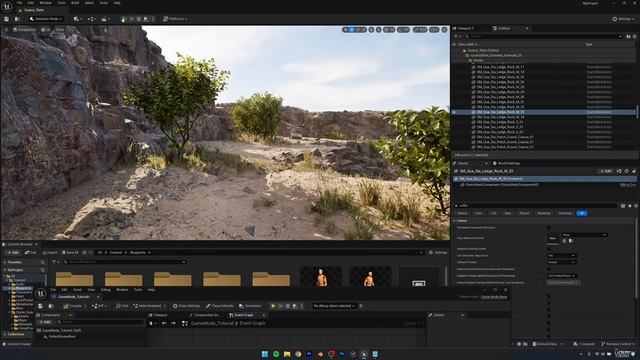Open the Lit view mode dropdown

[x=46, y=29]
